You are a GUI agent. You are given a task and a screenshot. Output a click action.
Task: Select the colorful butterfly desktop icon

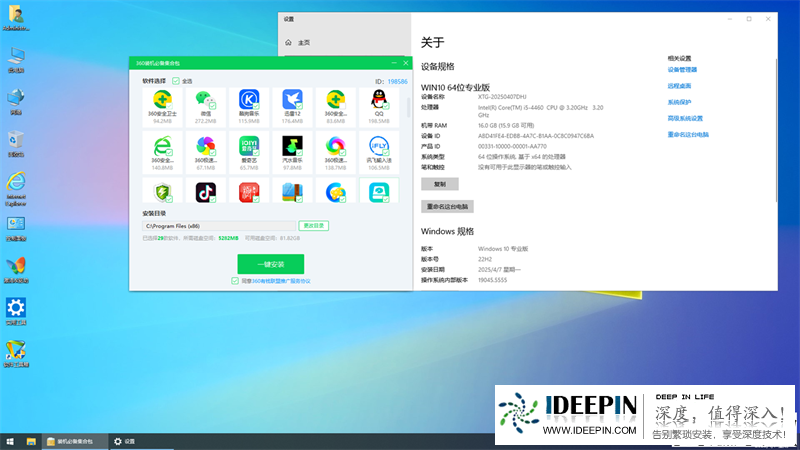(x=16, y=270)
